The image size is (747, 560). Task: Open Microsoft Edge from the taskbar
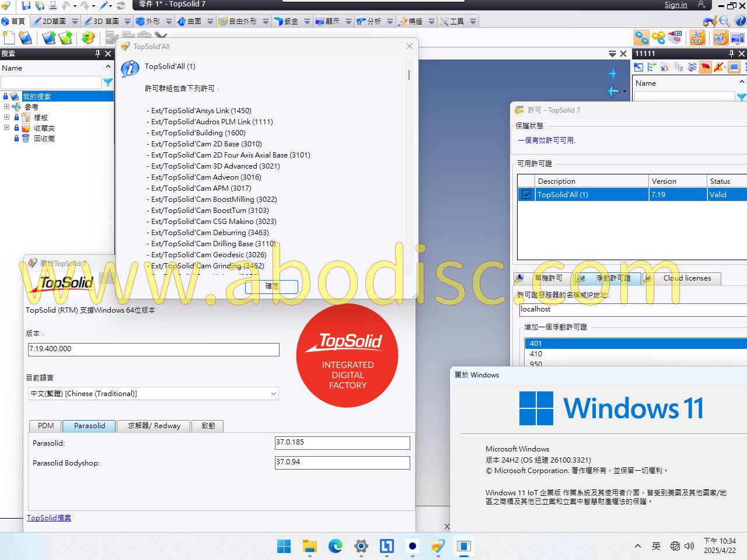pos(335,546)
